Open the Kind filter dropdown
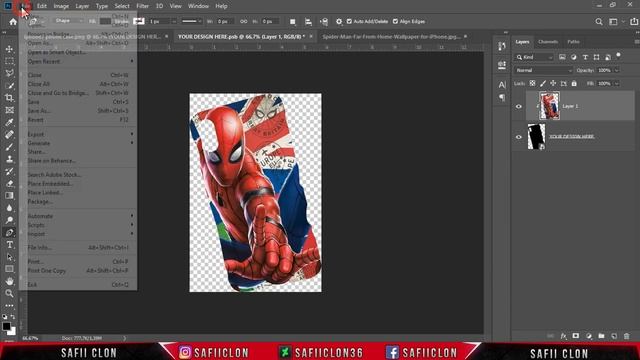The width and height of the screenshot is (640, 360). click(534, 57)
